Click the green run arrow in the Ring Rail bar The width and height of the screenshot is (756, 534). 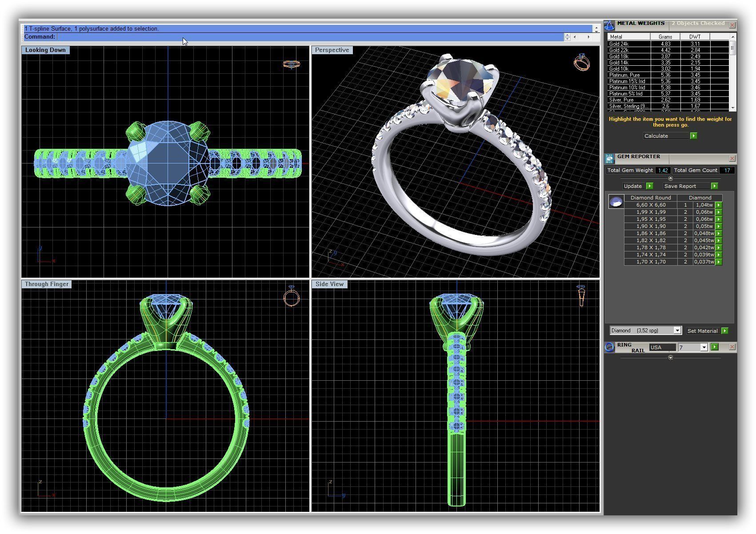coord(715,347)
